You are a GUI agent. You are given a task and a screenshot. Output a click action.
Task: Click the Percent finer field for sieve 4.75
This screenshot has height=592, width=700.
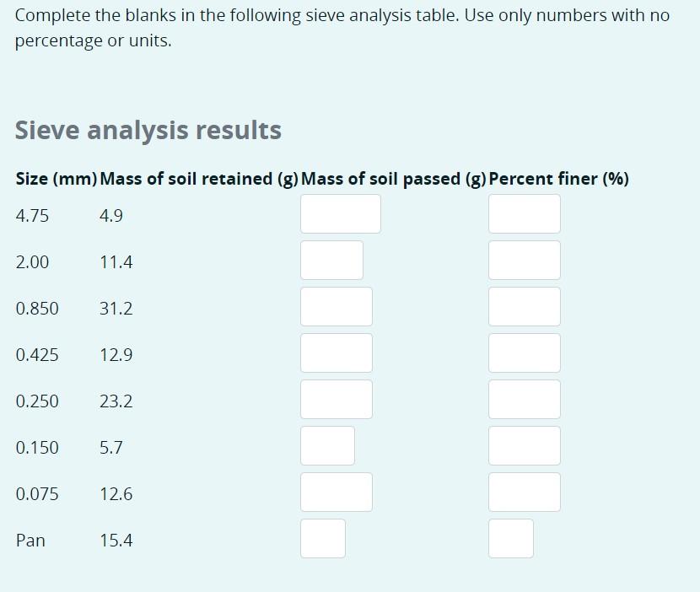pos(524,213)
